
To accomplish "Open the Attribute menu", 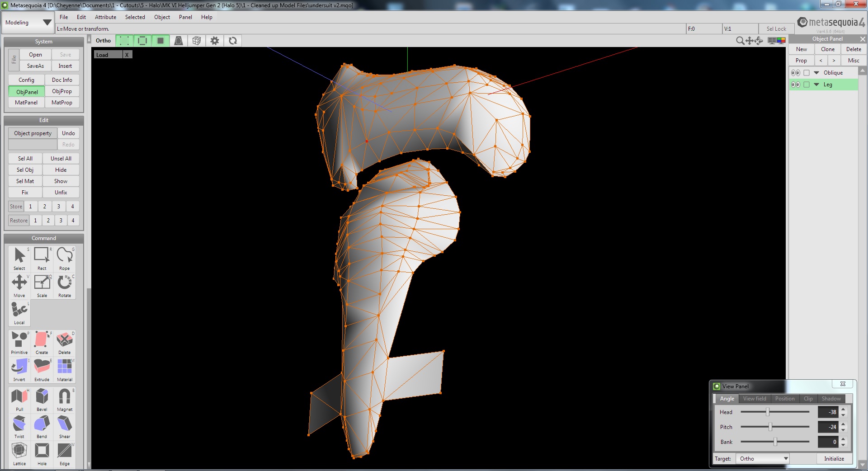I will (x=105, y=17).
